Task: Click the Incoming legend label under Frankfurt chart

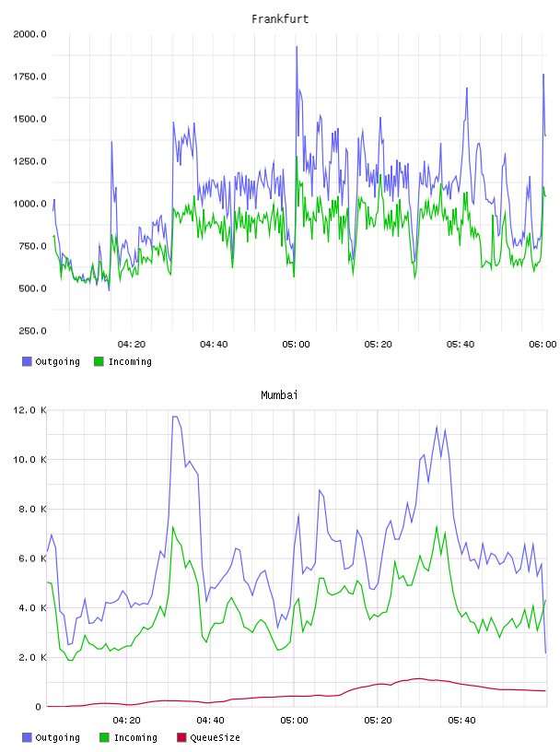Action: click(130, 361)
